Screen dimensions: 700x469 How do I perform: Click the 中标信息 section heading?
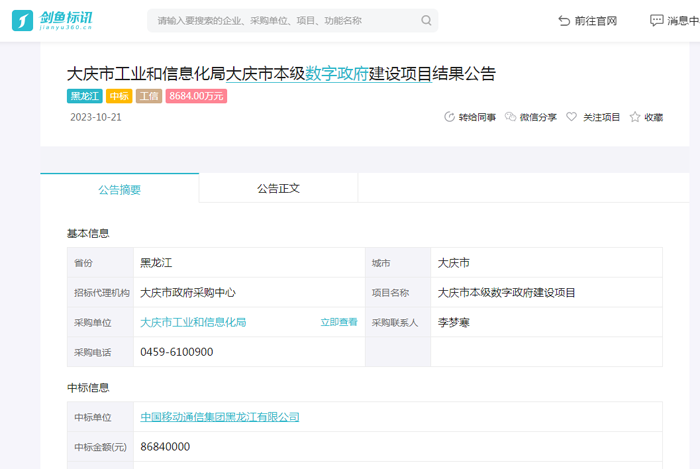coord(88,387)
